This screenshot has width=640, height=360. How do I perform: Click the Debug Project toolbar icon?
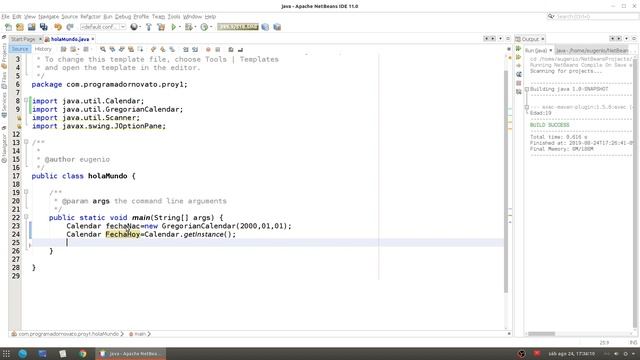(188, 27)
